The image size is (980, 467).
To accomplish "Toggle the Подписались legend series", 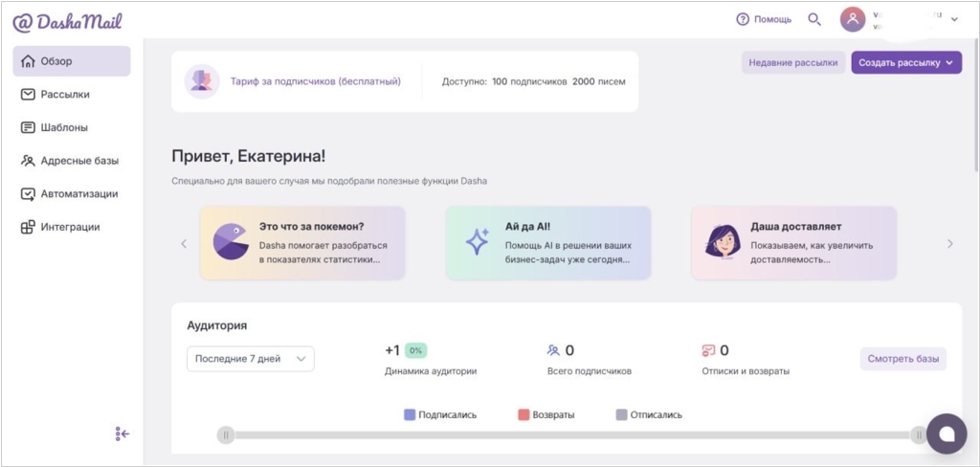I will coord(439,414).
